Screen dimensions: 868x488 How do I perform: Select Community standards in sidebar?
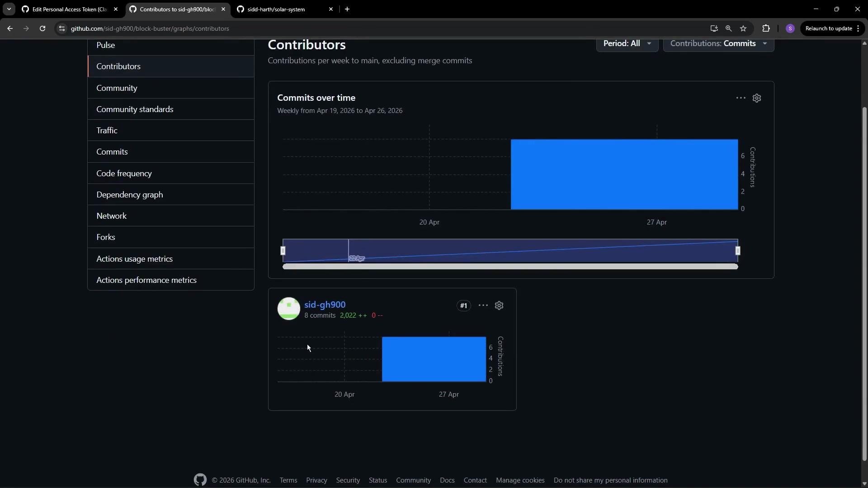(x=170, y=109)
